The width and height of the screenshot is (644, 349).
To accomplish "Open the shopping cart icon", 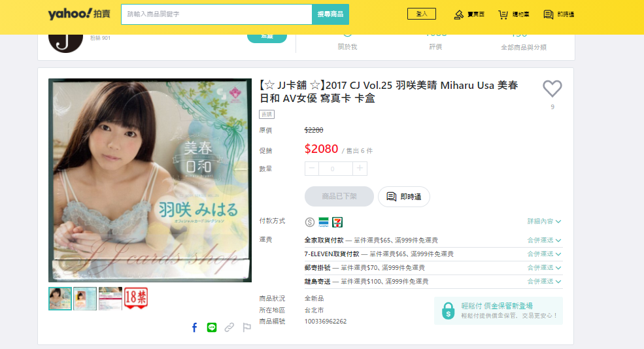I will 503,15.
